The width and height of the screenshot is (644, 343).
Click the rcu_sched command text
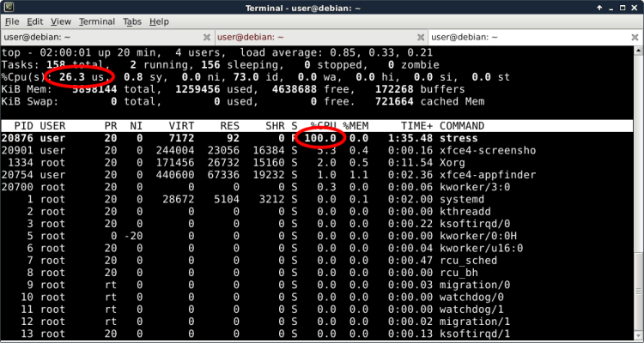(468, 261)
